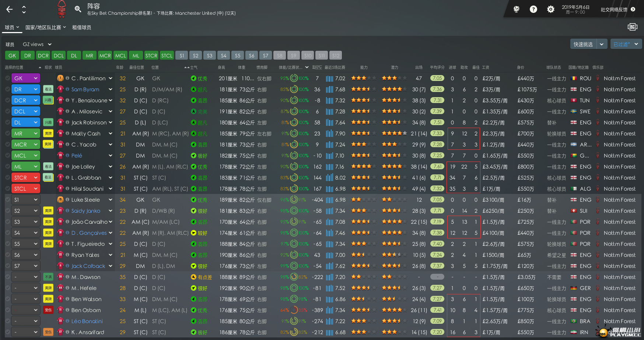The image size is (644, 340).
Task: Open the search magnifier
Action: pos(78,9)
